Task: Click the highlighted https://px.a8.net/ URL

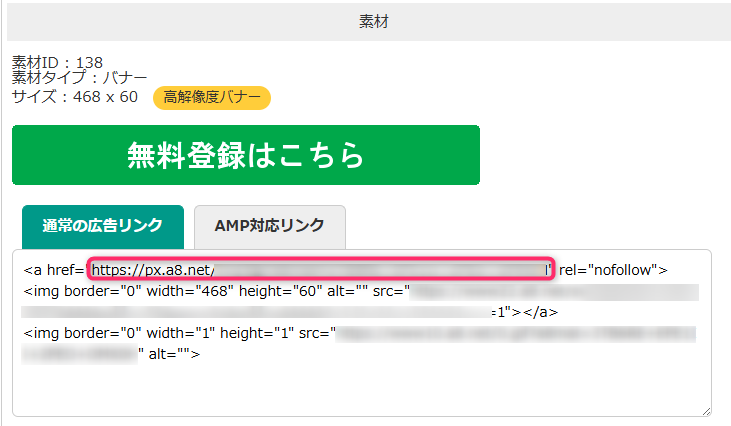Action: coord(151,269)
